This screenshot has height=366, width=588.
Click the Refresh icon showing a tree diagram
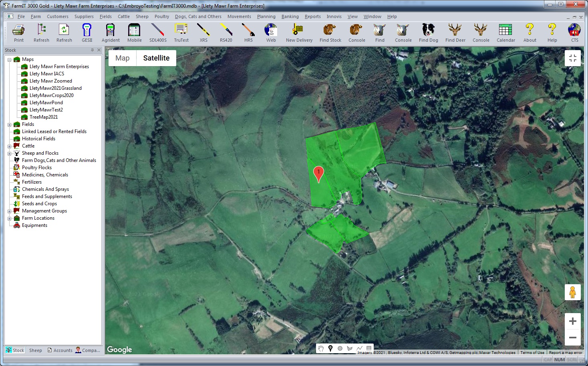[41, 32]
